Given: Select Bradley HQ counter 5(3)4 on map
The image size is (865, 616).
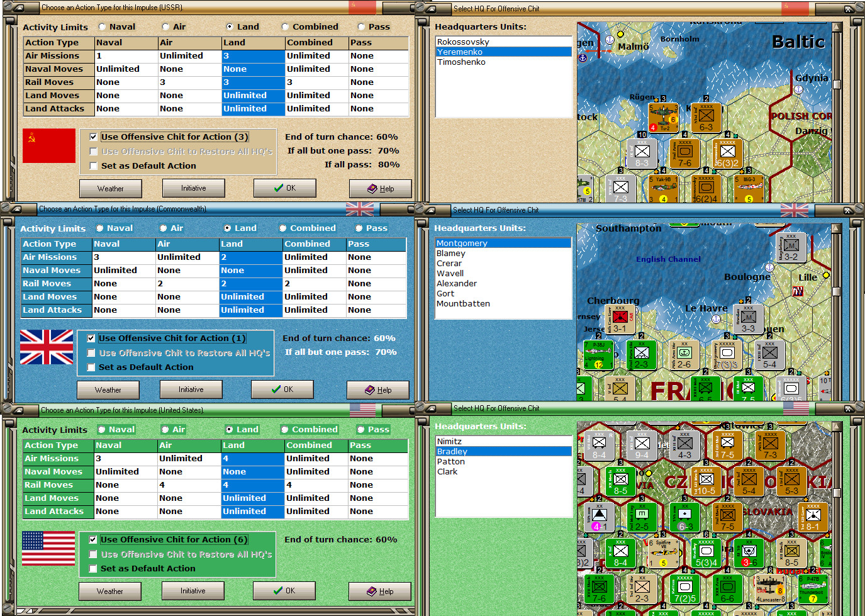Looking at the screenshot, I should (x=706, y=552).
